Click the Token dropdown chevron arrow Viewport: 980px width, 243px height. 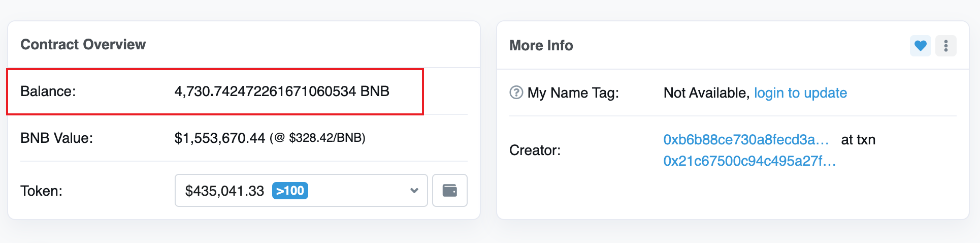(414, 191)
